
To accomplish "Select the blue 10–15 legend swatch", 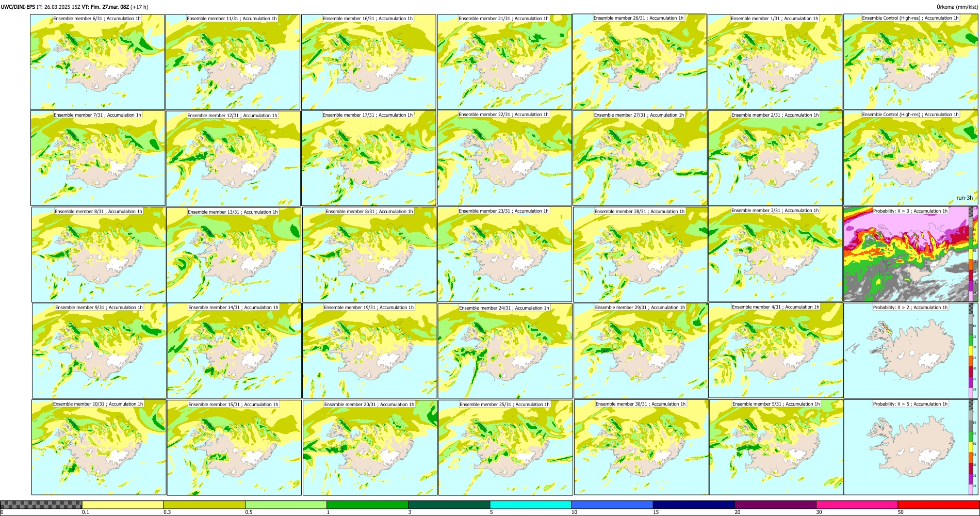I will point(612,505).
